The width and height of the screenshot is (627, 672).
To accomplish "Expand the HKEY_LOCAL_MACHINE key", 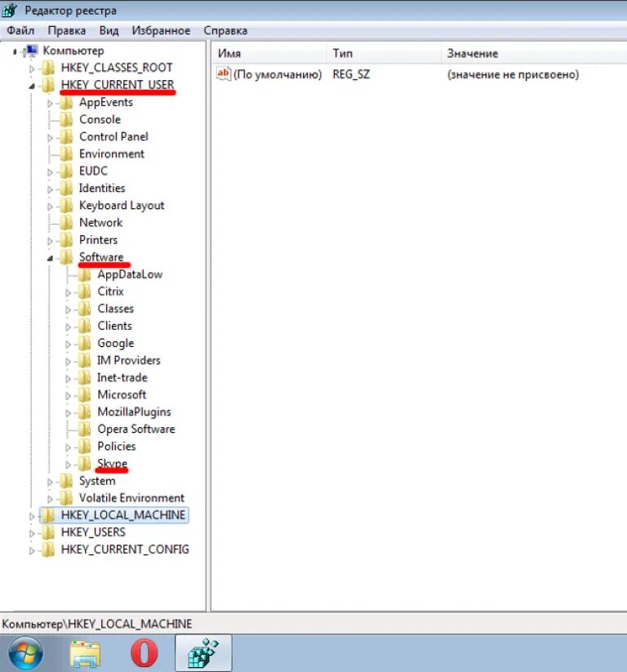I will pyautogui.click(x=32, y=516).
